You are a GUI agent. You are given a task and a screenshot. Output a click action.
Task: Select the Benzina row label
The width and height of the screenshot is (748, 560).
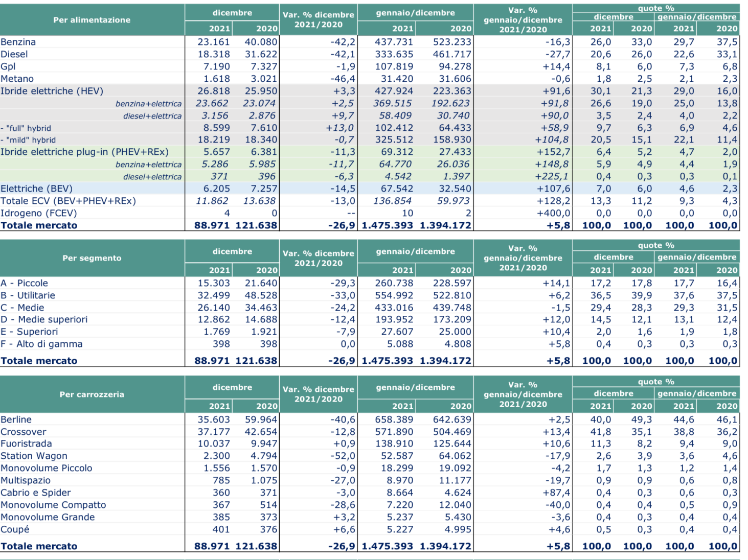click(x=18, y=42)
